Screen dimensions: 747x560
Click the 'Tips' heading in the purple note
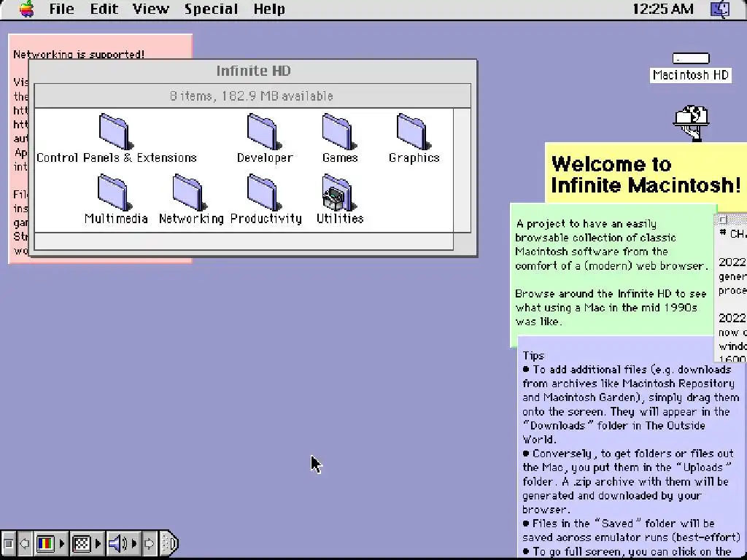coord(533,355)
